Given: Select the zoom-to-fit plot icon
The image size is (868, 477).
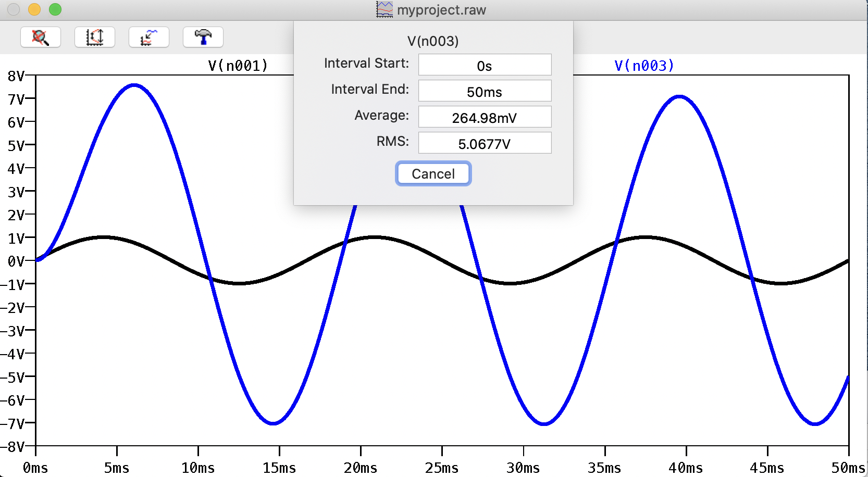Looking at the screenshot, I should click(149, 37).
